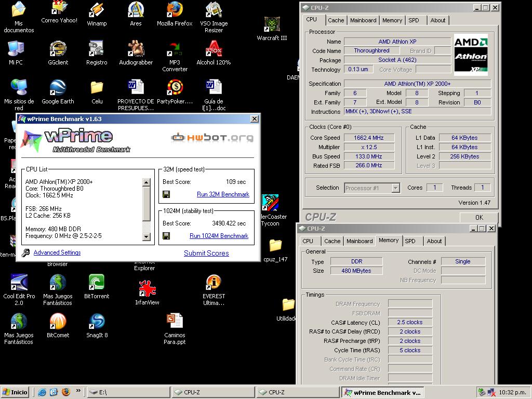Click Run 1024M Benchmark link
Image resolution: width=532 pixels, height=399 pixels.
click(x=219, y=236)
